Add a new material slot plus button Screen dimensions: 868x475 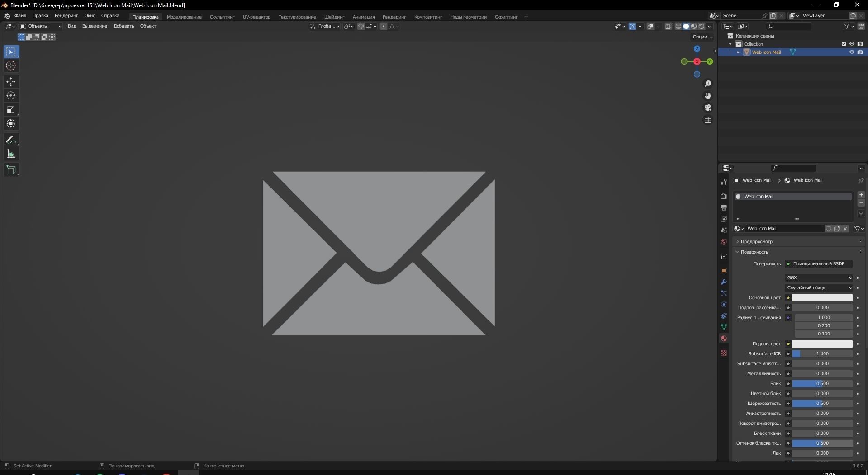[x=861, y=195]
